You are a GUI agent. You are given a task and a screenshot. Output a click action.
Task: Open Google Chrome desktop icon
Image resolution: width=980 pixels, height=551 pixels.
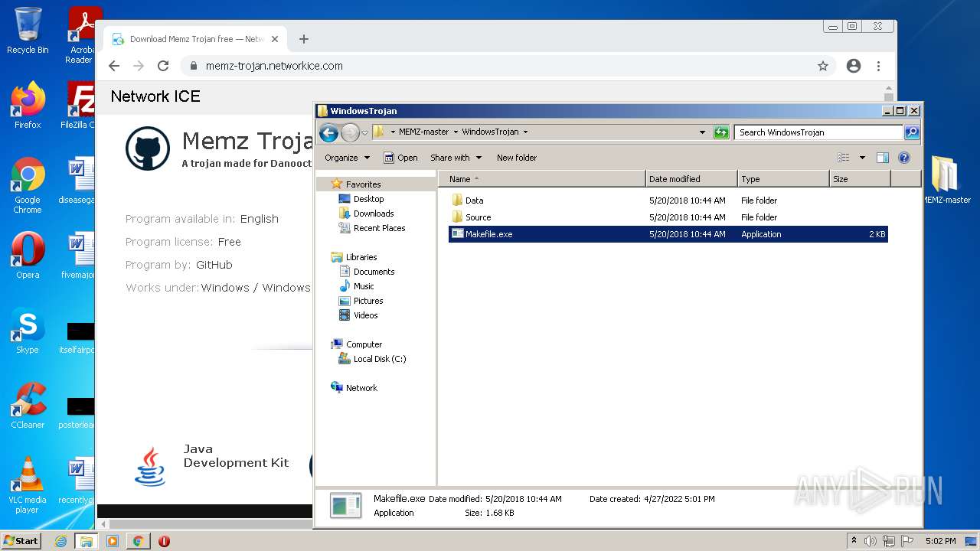pos(28,185)
